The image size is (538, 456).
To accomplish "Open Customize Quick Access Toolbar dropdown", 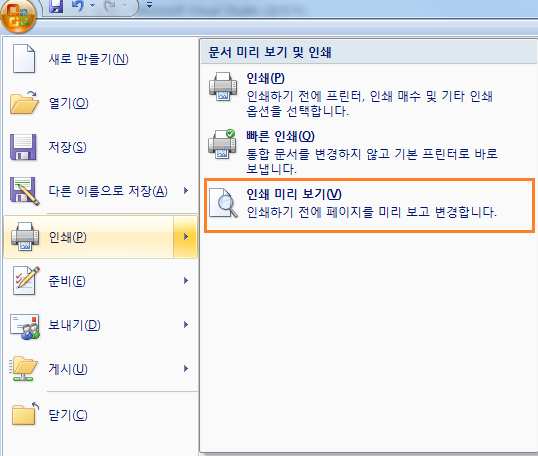I will point(149,5).
